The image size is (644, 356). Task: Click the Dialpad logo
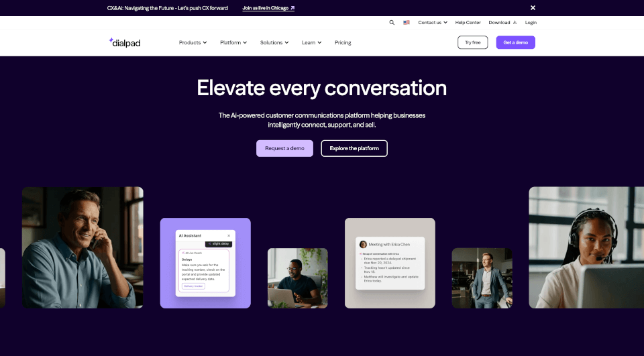125,42
